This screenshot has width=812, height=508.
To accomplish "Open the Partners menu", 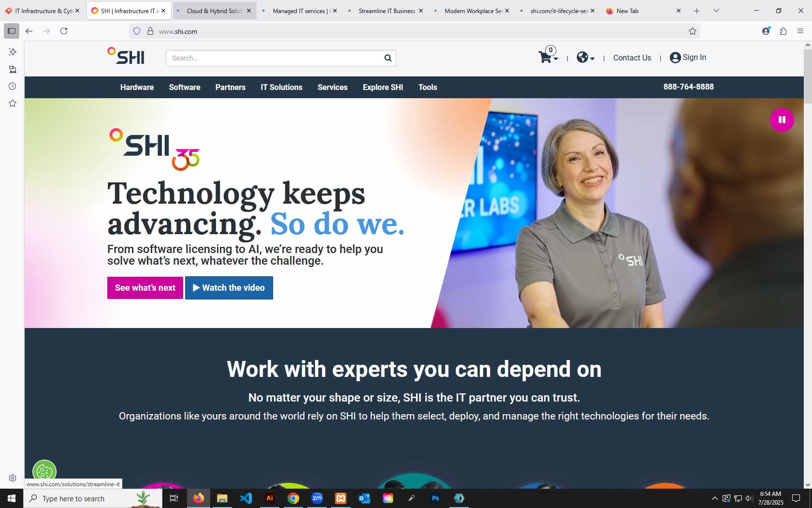I will click(231, 87).
